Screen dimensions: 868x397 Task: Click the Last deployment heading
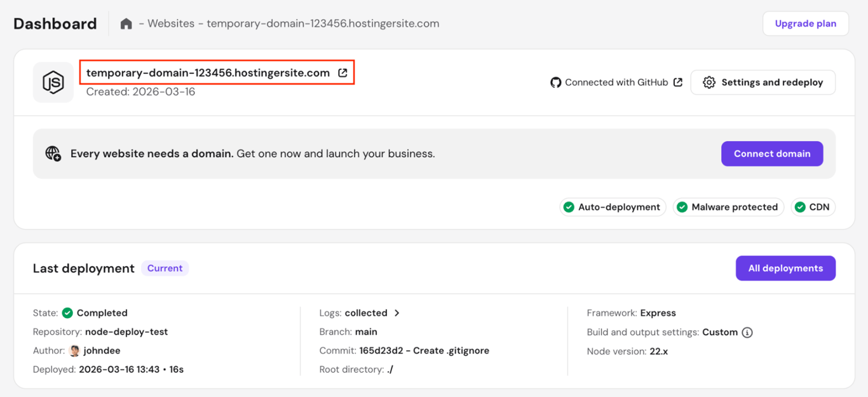click(x=84, y=268)
